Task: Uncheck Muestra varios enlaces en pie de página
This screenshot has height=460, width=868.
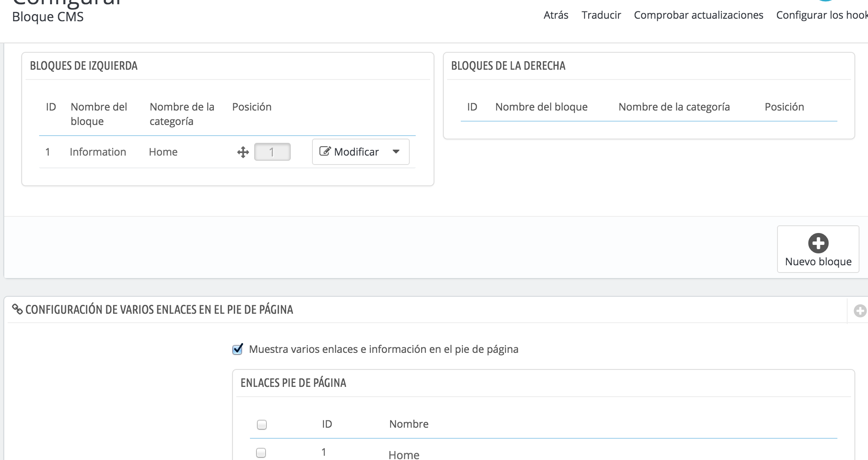Action: [238, 349]
